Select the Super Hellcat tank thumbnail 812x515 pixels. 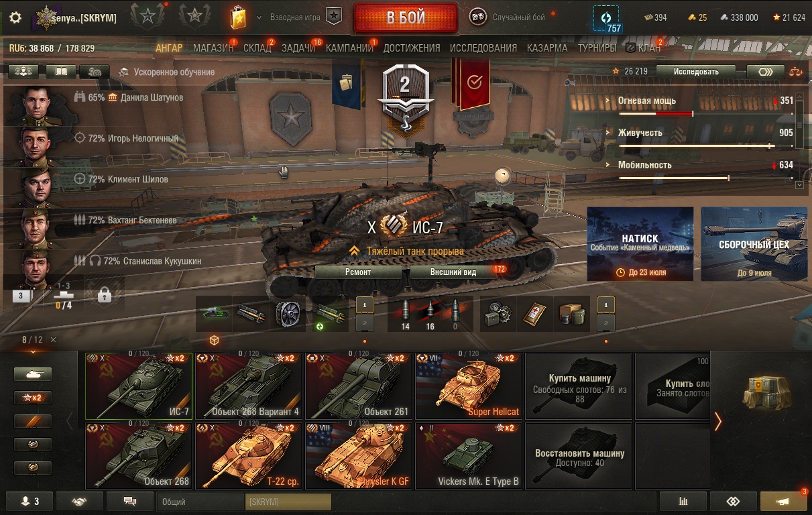click(x=468, y=386)
